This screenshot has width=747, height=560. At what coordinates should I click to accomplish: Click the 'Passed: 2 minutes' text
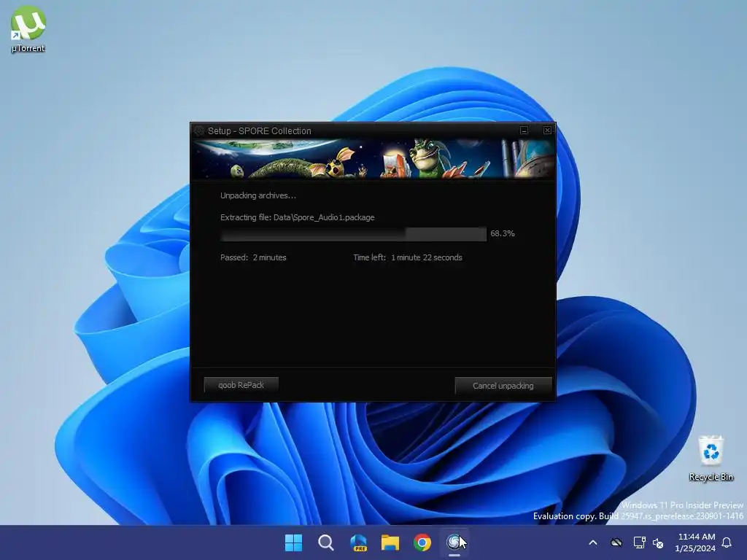(253, 257)
